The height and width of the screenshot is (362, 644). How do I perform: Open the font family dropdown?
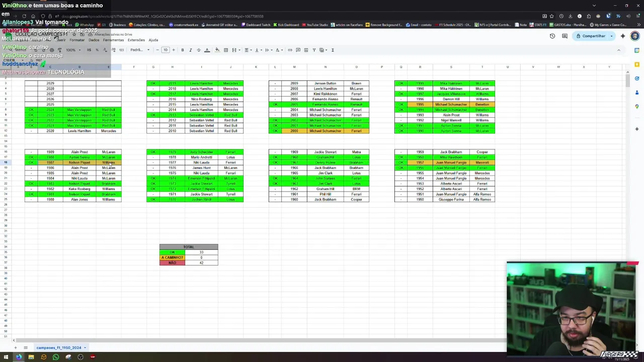click(140, 50)
